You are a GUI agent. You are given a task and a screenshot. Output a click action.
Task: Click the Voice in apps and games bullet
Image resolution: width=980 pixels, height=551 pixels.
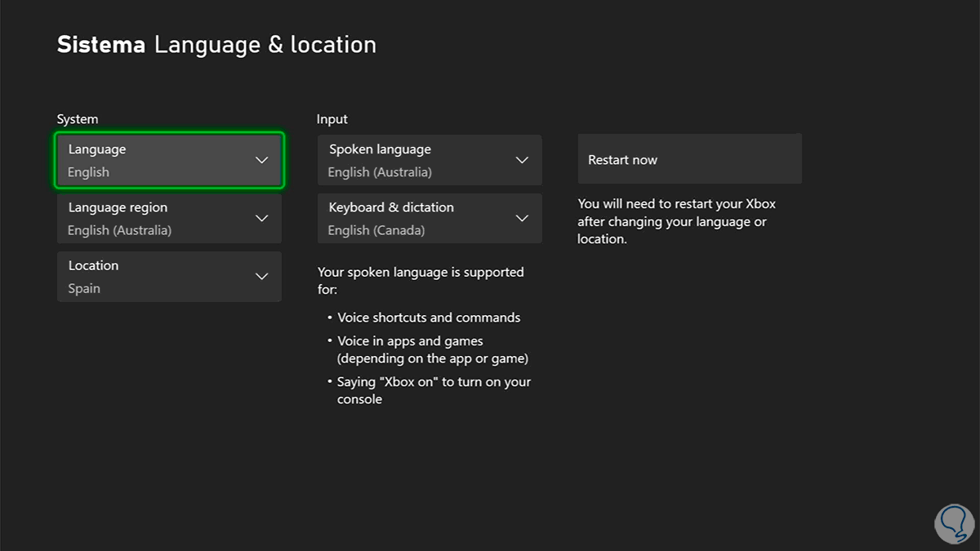(432, 349)
